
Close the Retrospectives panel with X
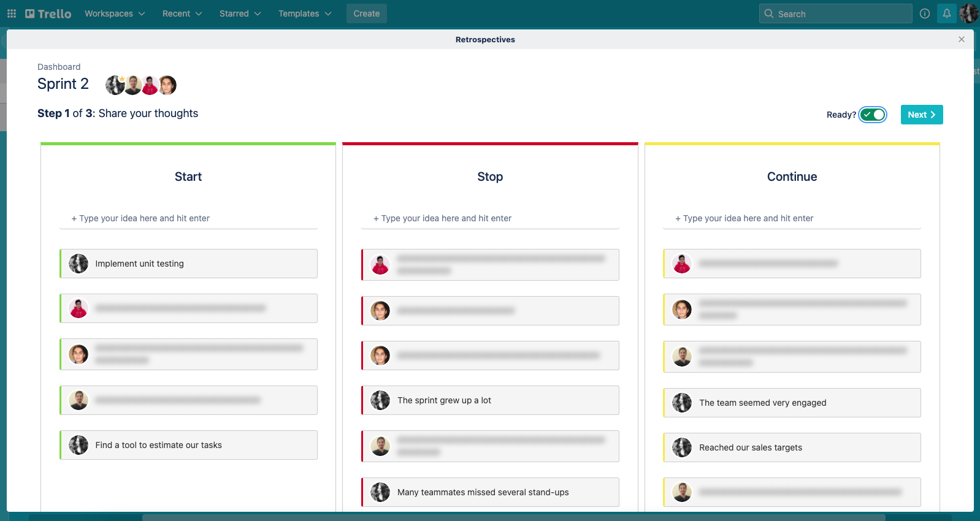click(961, 39)
